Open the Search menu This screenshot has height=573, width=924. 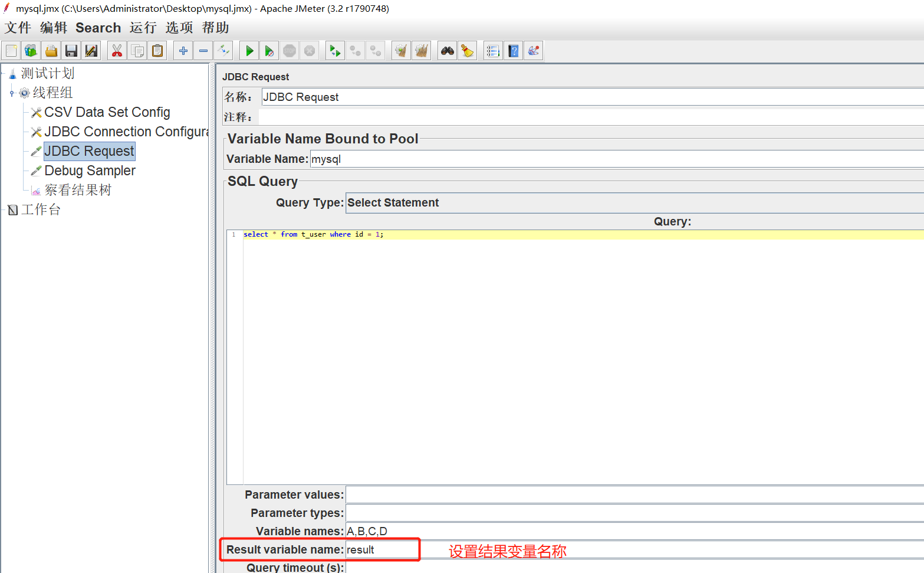(x=98, y=28)
